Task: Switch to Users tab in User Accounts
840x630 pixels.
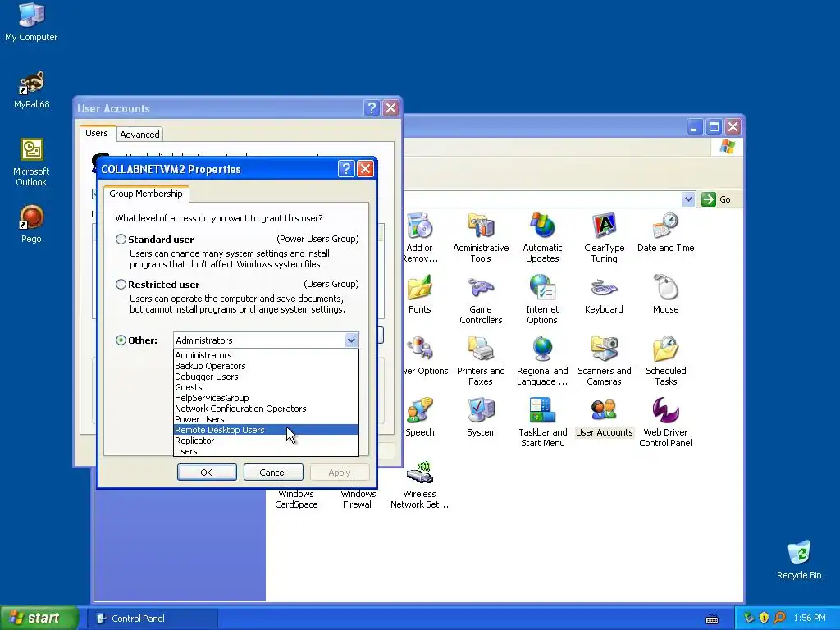Action: pos(97,133)
